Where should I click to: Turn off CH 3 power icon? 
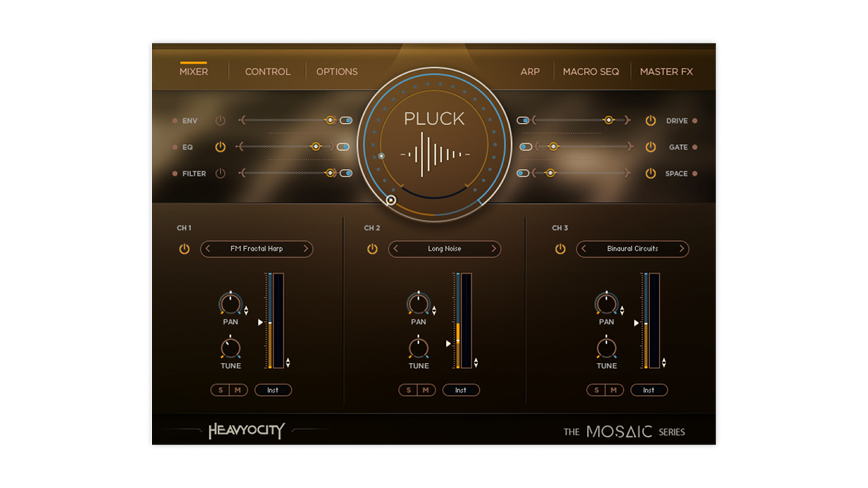pos(560,249)
